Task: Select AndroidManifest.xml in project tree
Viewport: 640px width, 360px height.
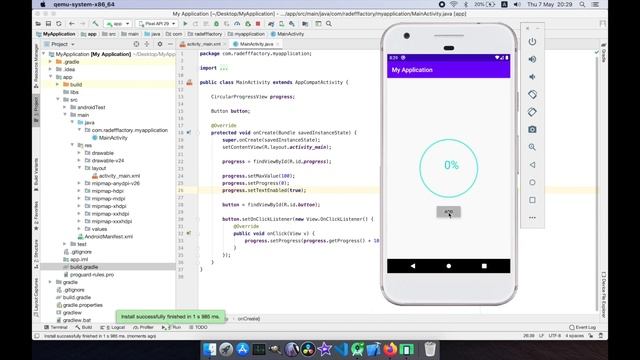Action: coord(105,237)
